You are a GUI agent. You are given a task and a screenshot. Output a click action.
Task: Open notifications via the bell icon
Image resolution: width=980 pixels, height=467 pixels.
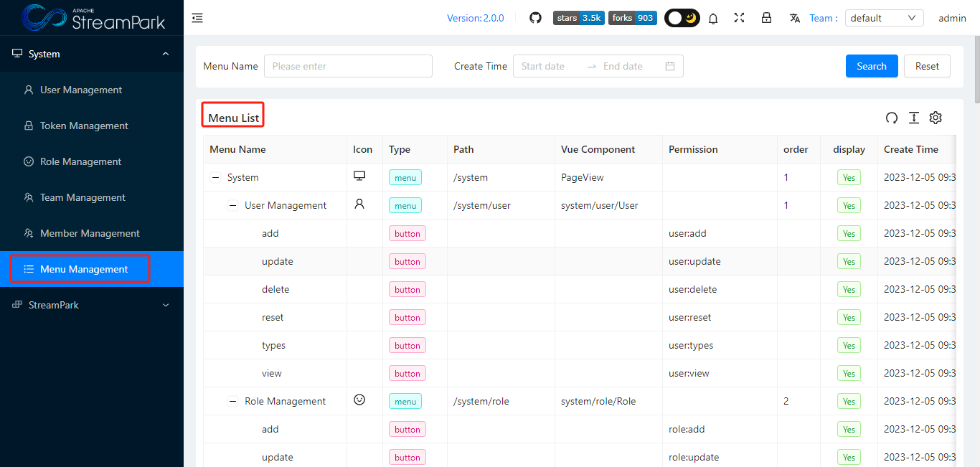pyautogui.click(x=713, y=18)
